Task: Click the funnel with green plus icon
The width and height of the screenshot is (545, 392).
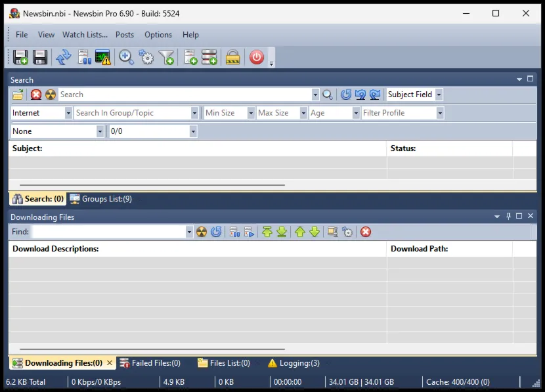Action: pyautogui.click(x=166, y=57)
